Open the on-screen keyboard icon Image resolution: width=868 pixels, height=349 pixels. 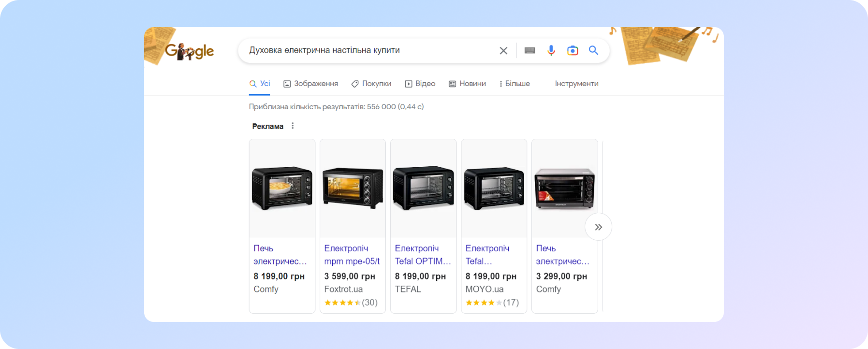click(x=530, y=50)
